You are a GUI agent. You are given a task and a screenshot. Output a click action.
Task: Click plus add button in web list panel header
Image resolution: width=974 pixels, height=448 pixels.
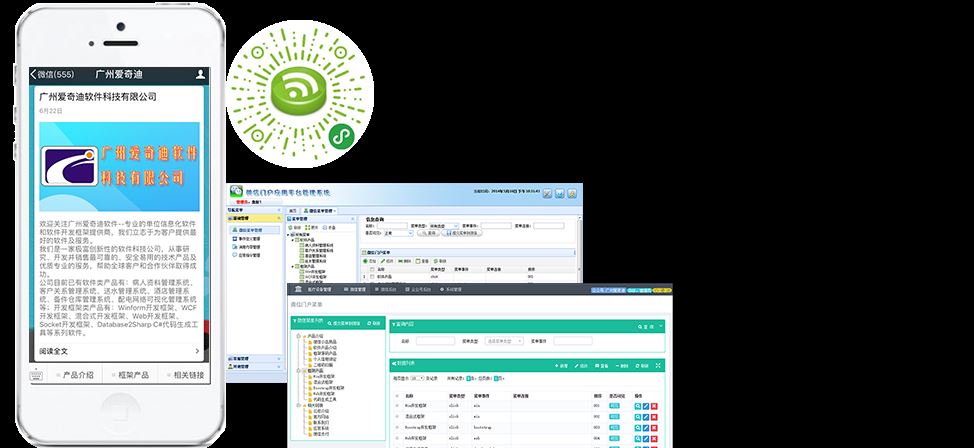561,366
